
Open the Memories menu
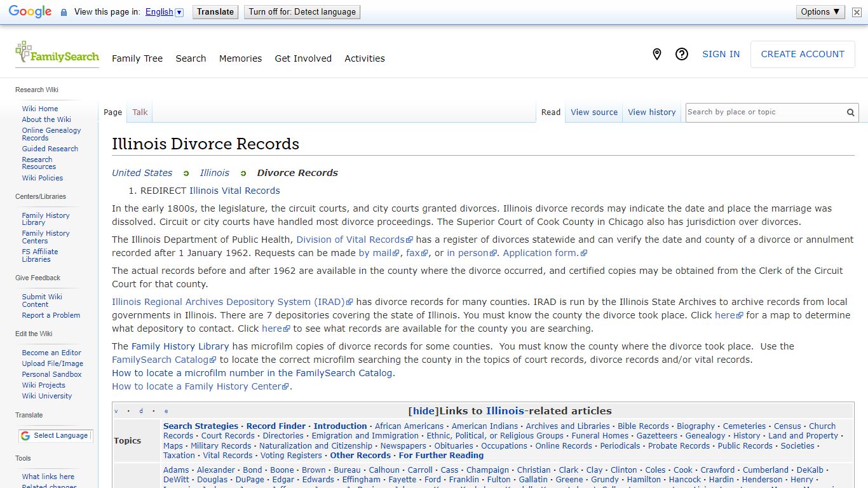(x=240, y=58)
